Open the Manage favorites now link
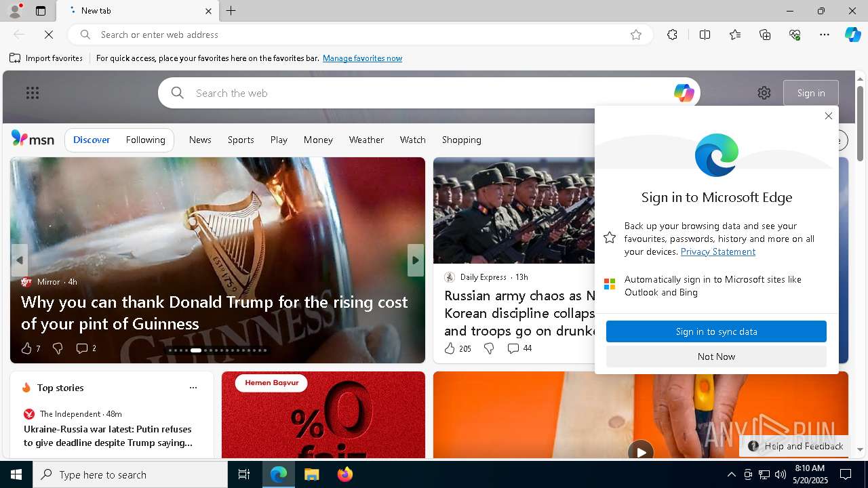The width and height of the screenshot is (868, 488). coord(362,58)
